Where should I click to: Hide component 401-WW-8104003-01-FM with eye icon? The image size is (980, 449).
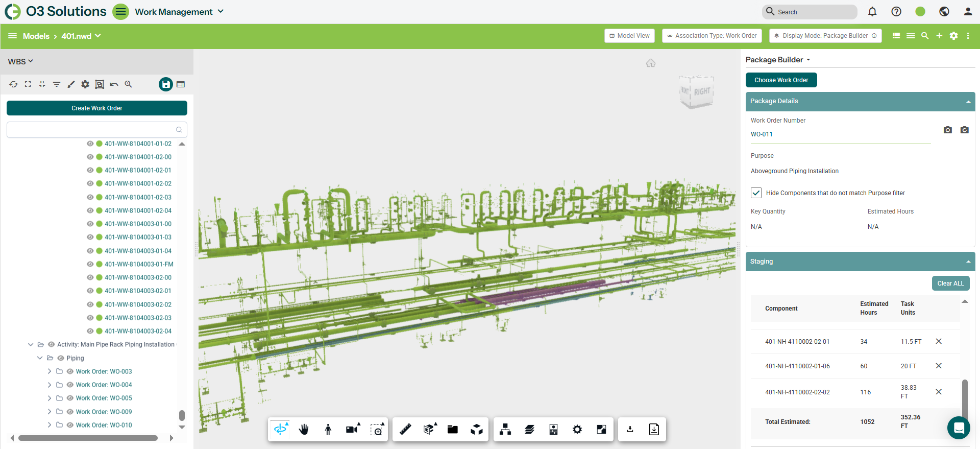click(90, 264)
